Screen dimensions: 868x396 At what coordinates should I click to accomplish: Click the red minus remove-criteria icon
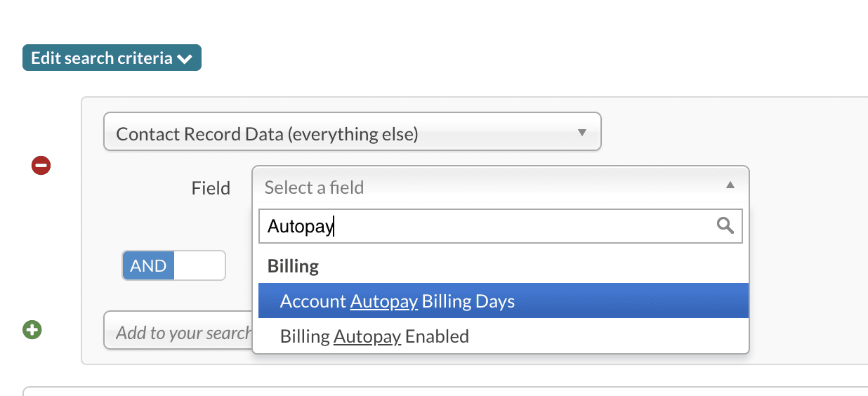point(41,166)
